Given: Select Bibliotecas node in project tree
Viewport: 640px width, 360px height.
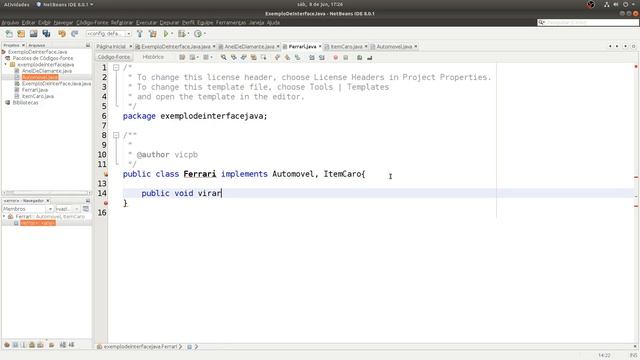Looking at the screenshot, I should point(25,103).
